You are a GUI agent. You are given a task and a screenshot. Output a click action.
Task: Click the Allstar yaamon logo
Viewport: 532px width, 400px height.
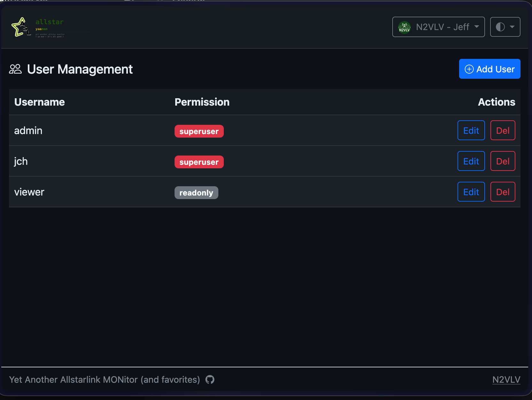(x=50, y=27)
